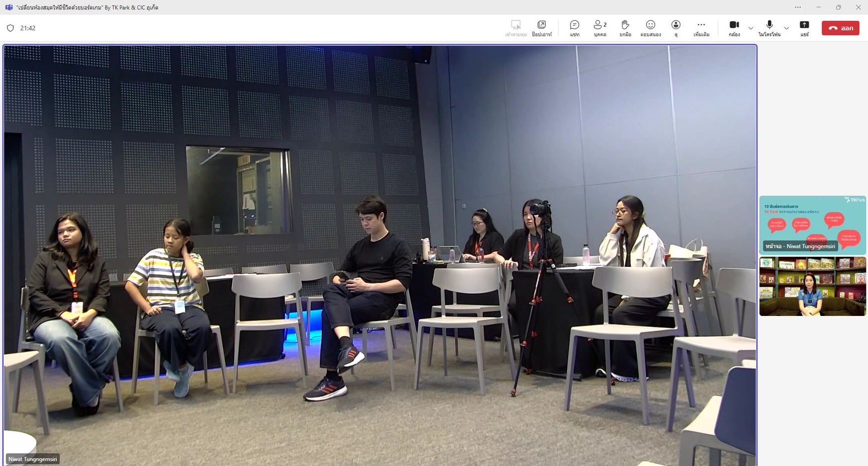
Task: Open the meeting chat (แชท) panel
Action: point(574,28)
